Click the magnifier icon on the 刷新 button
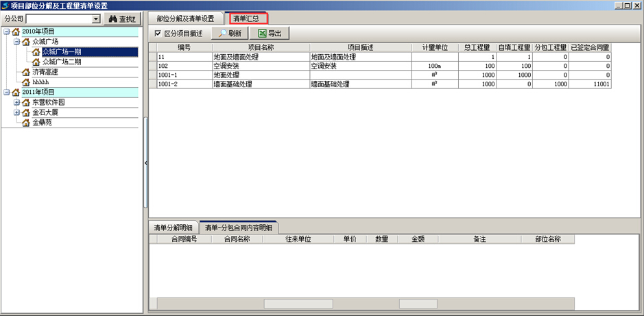644x316 pixels. point(222,33)
